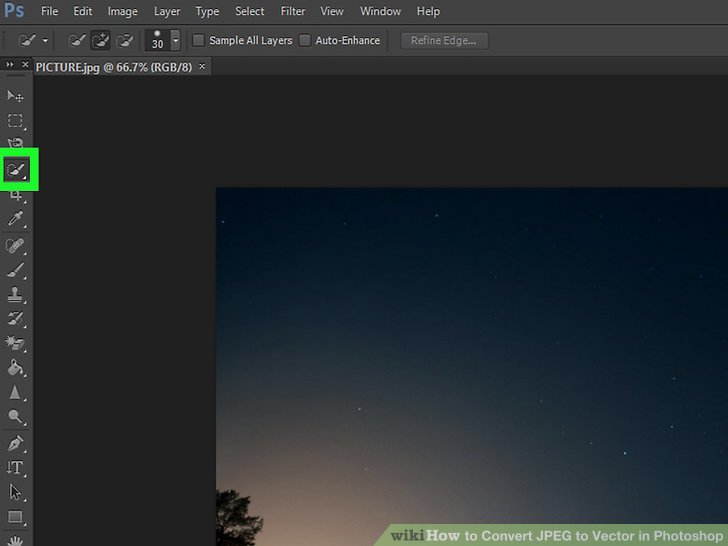
Task: Click New selection mode in options bar
Action: [77, 41]
